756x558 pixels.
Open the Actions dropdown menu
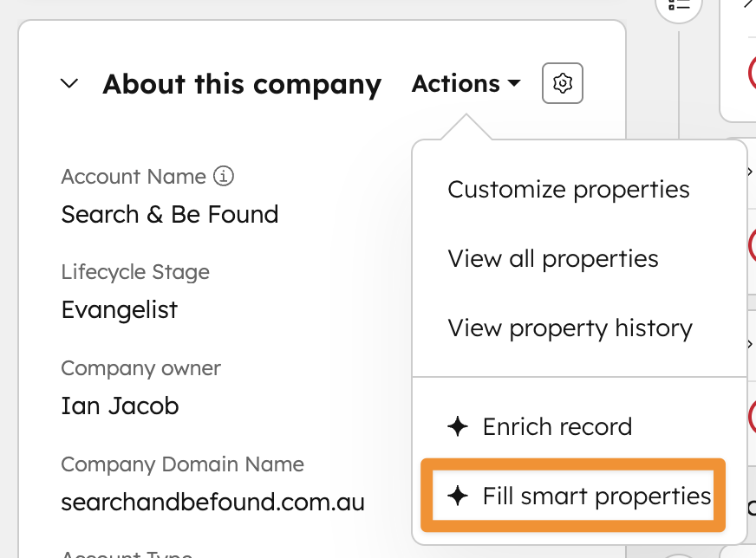(x=466, y=83)
